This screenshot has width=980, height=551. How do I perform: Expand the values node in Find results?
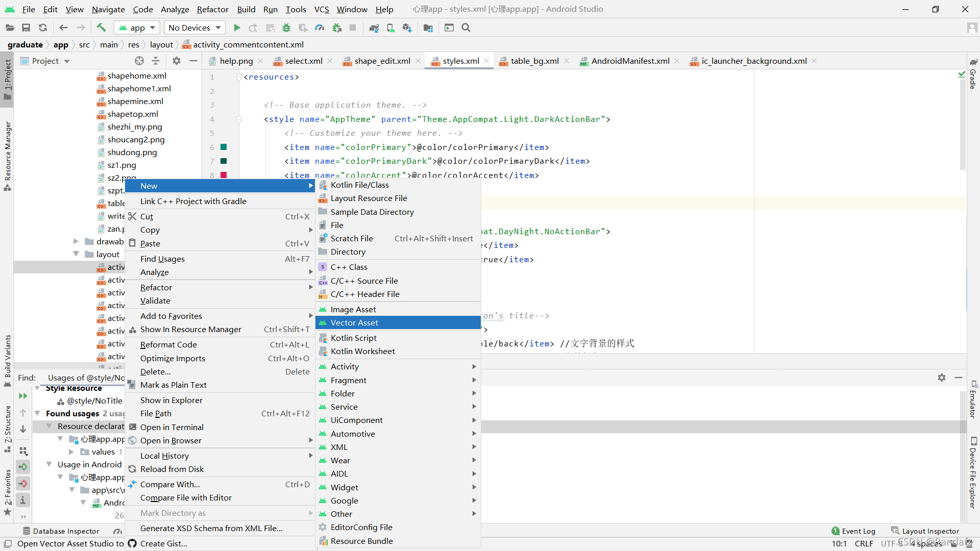point(71,452)
